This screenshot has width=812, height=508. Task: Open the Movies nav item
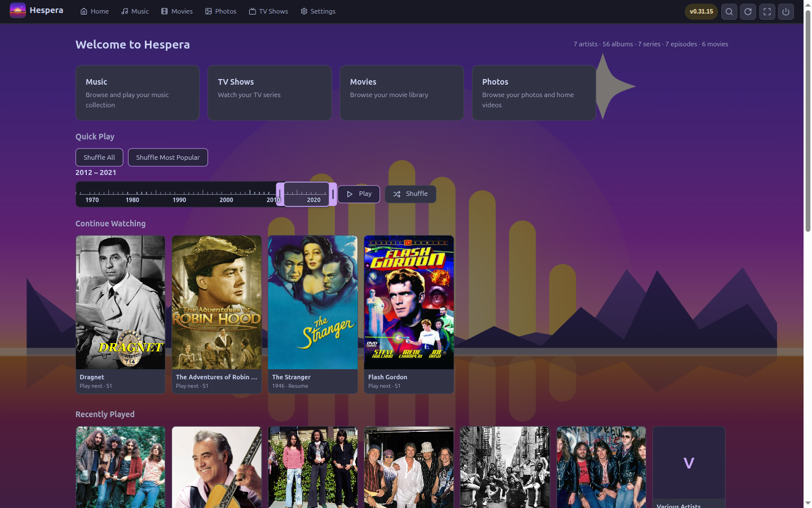176,11
